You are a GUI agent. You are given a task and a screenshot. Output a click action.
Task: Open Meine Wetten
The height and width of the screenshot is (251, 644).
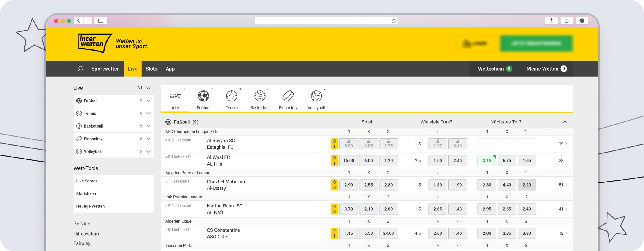pyautogui.click(x=547, y=69)
